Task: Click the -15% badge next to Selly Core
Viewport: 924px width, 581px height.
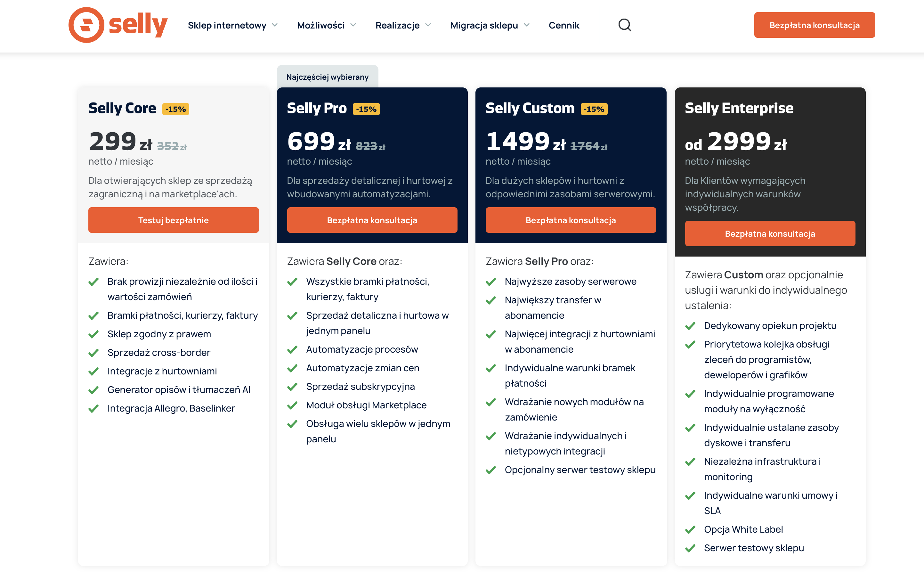Action: click(175, 109)
